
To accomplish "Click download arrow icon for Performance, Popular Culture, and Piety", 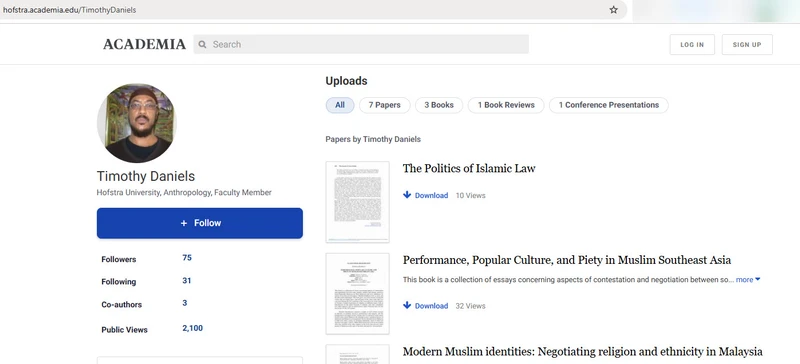I will (407, 305).
